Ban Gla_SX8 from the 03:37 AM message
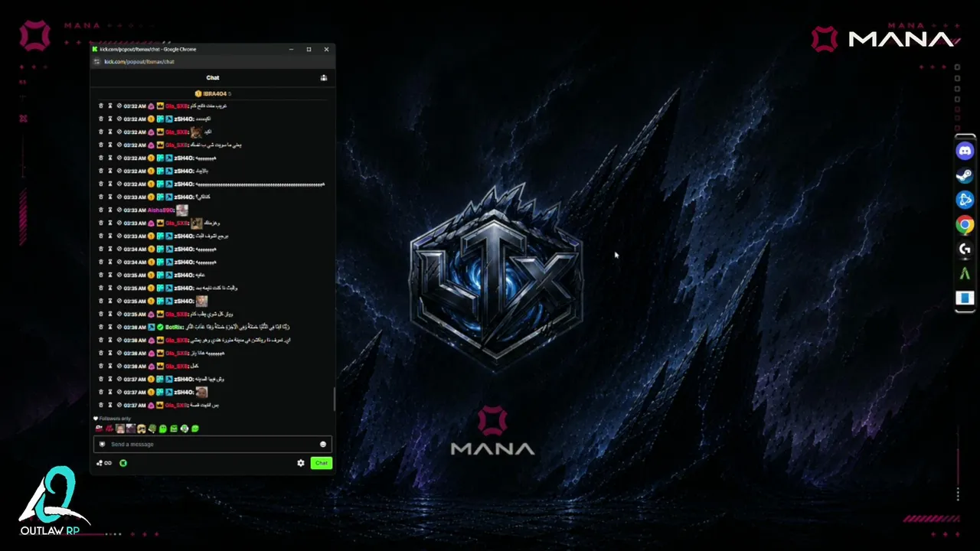 point(119,405)
